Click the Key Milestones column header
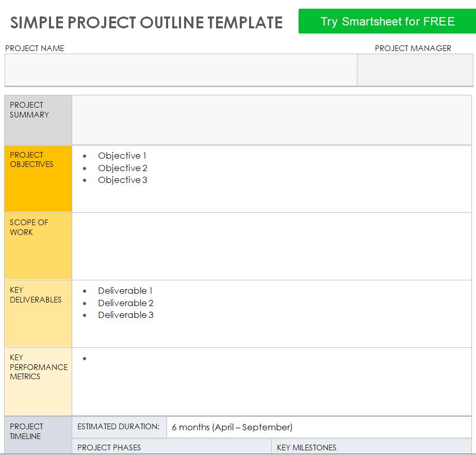 306,447
